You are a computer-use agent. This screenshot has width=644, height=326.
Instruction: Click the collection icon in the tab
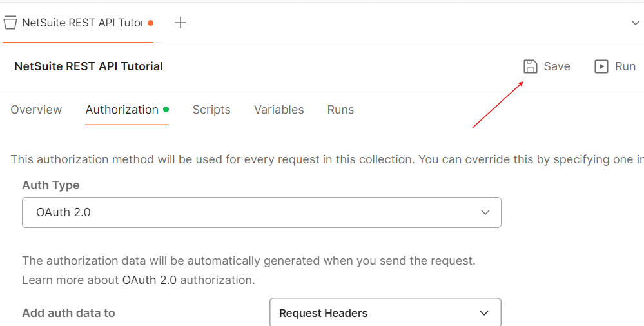[10, 23]
